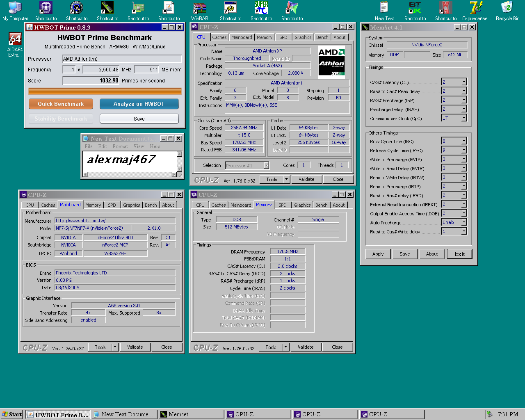The image size is (525, 420).
Task: Expand the Ras# to Ras# delay (tRRD) dropdown
Action: tap(464, 195)
